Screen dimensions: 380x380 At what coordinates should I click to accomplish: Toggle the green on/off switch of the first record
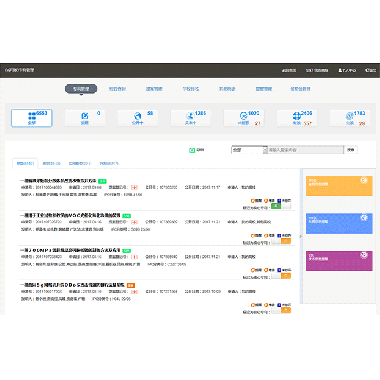pos(281,206)
